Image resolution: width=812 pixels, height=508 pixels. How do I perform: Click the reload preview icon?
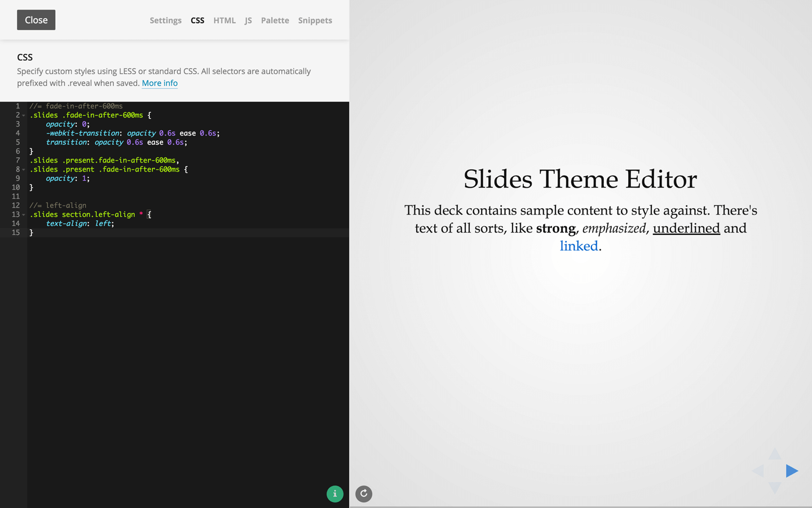(x=364, y=494)
